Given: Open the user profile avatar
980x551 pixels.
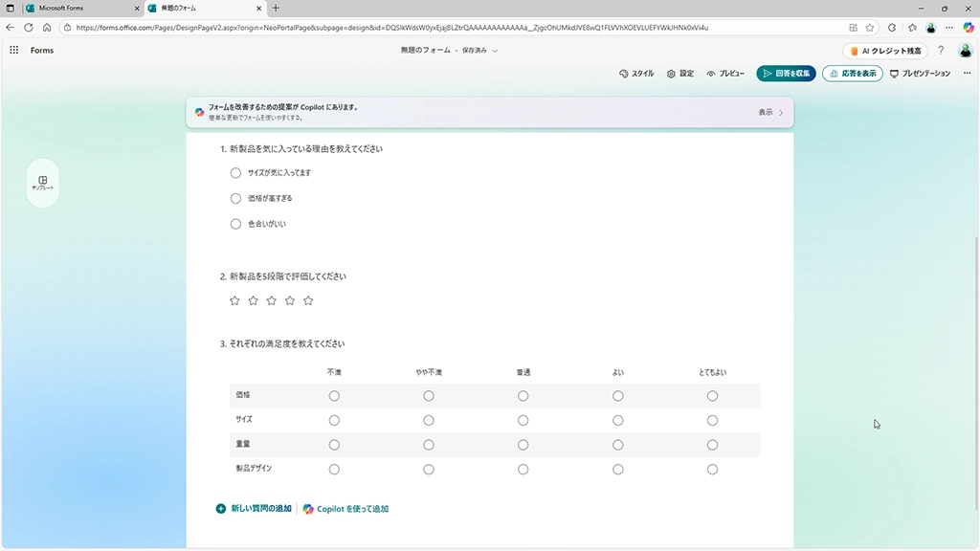Looking at the screenshot, I should (964, 51).
